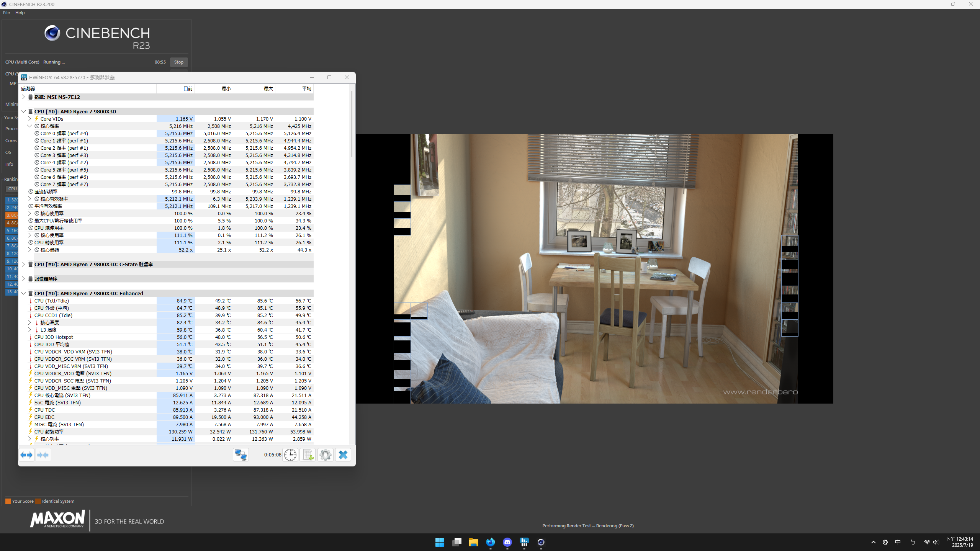
Task: Click the 目前 column header
Action: click(x=176, y=88)
